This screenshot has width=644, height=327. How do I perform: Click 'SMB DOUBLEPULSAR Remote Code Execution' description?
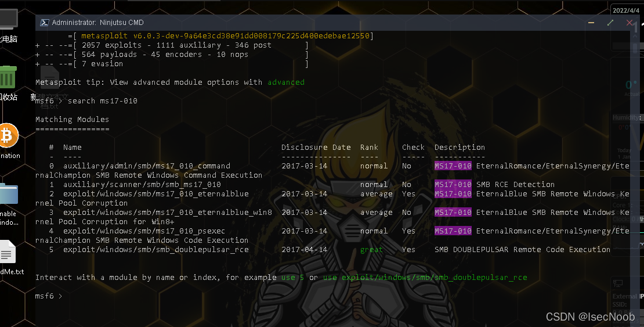tap(522, 250)
